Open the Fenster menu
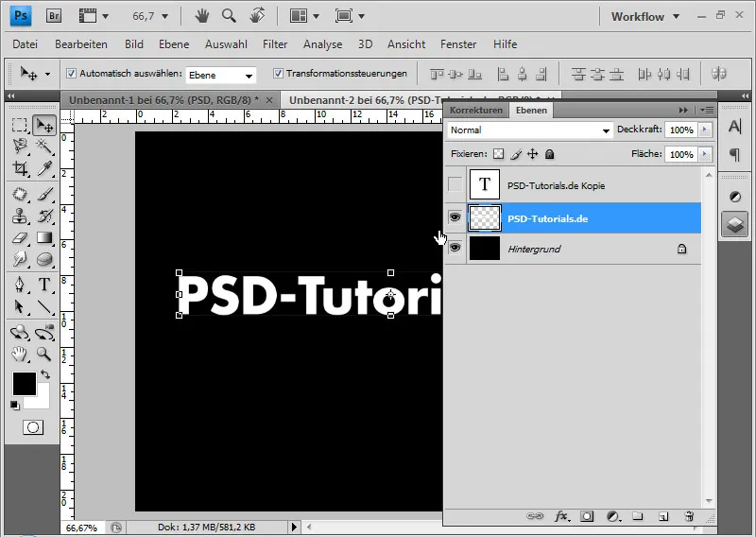 tap(458, 44)
